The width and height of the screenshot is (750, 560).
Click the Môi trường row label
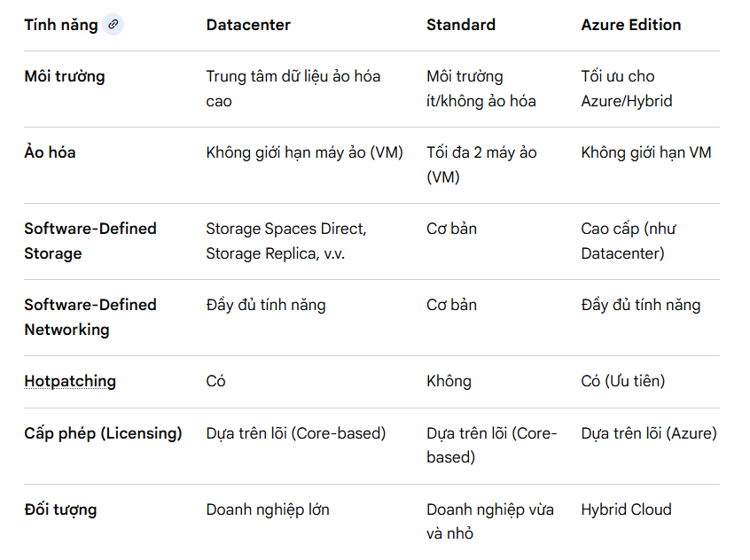pos(64,76)
